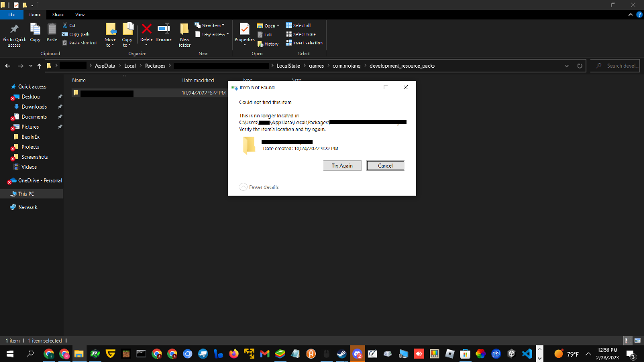Open taskbar Search magnifier
The image size is (644, 362).
coord(30,354)
